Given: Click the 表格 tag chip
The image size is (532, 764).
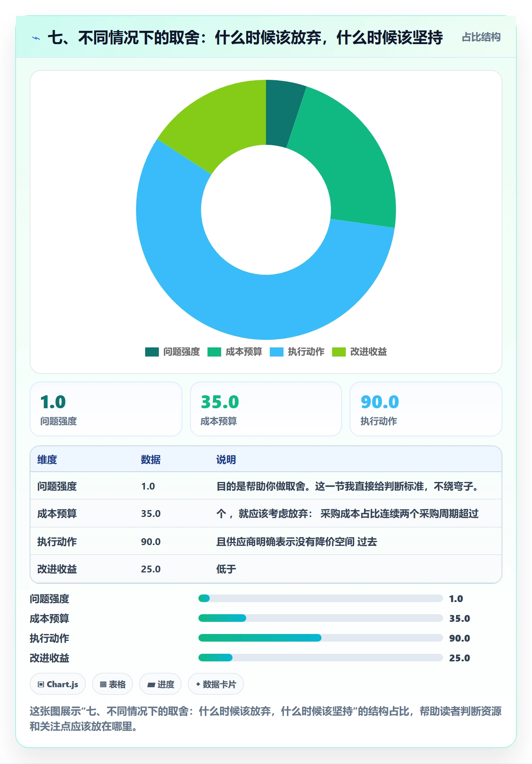Looking at the screenshot, I should tap(112, 684).
